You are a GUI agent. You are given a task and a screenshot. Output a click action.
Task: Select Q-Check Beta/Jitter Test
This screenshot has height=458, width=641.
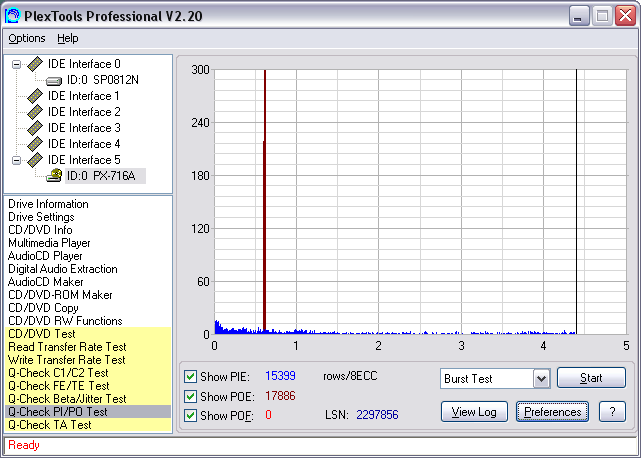coord(88,399)
